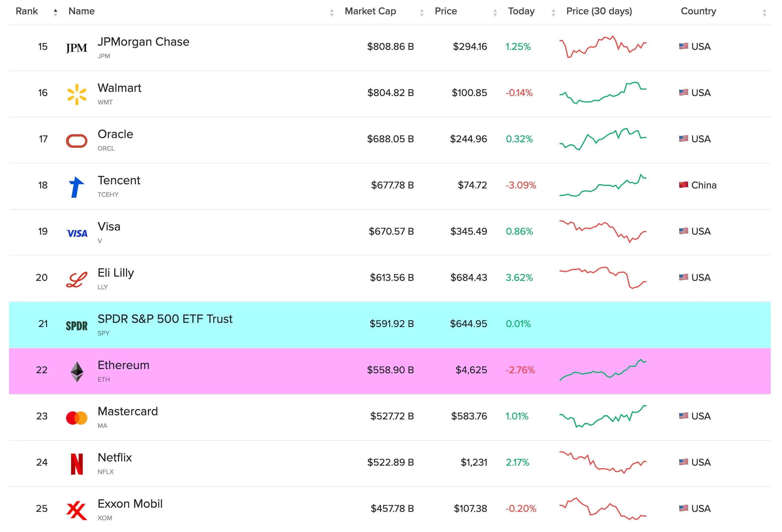Sort by Price column arrows

[495, 13]
